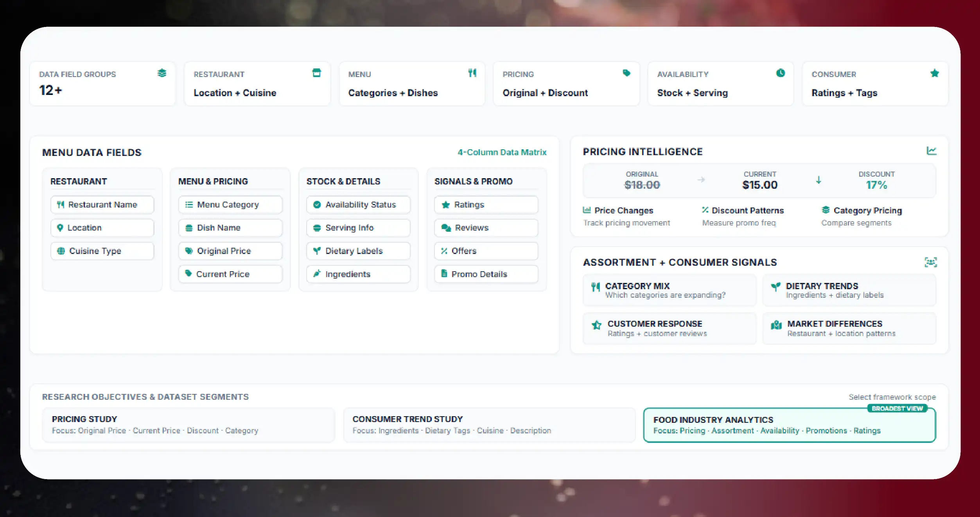Click the Original + Discount text
980x517 pixels.
[x=545, y=93]
